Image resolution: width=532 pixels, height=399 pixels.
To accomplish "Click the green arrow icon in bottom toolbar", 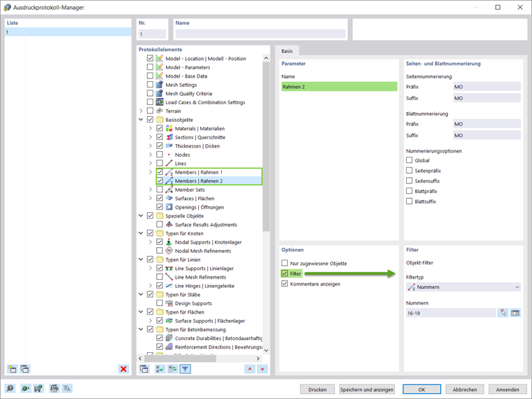I will click(25, 388).
